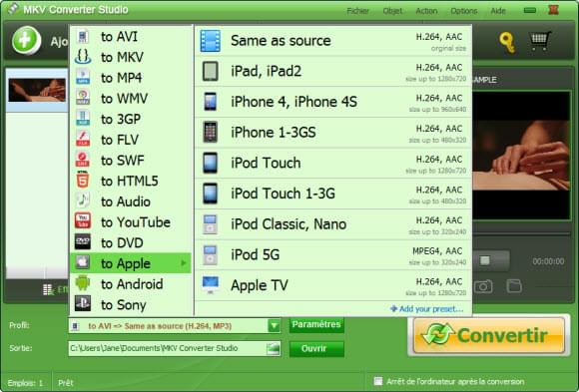The image size is (579, 392).
Task: Click the snapshot camera icon
Action: tap(483, 286)
